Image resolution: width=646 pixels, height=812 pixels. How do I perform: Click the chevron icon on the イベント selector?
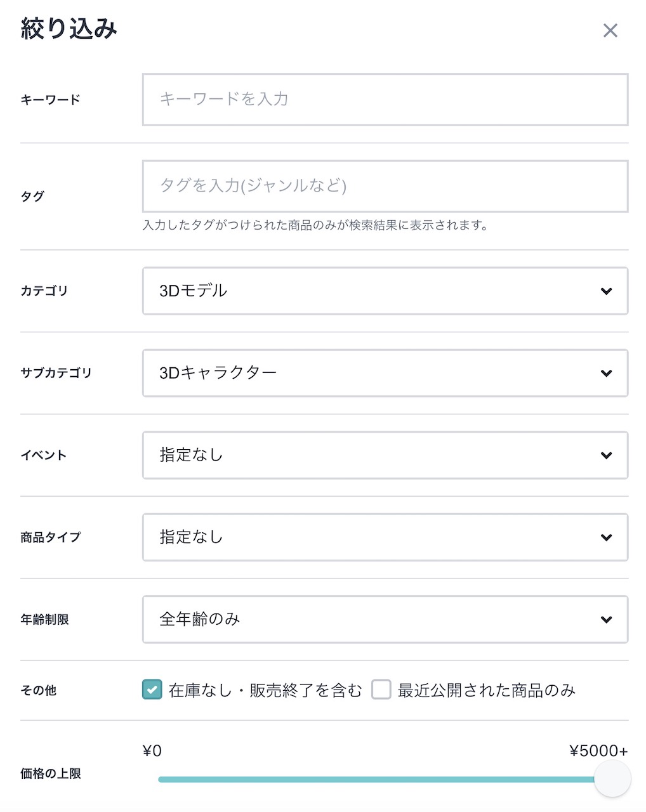click(606, 455)
